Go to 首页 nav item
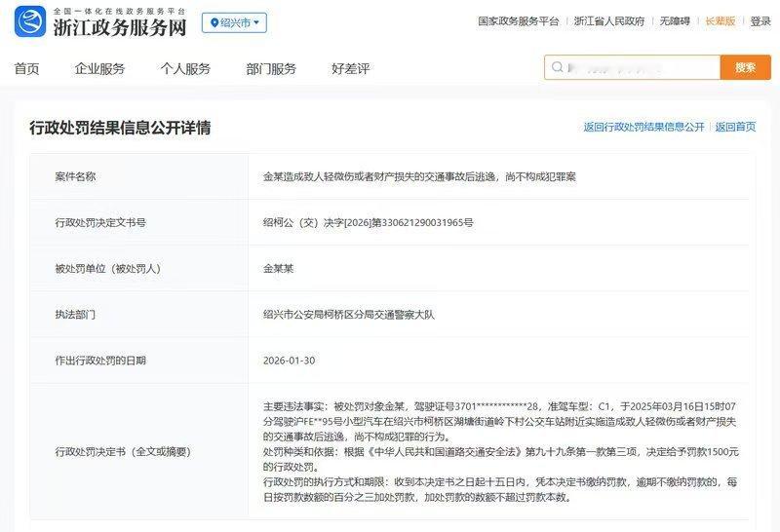This screenshot has width=780, height=532. tap(26, 68)
